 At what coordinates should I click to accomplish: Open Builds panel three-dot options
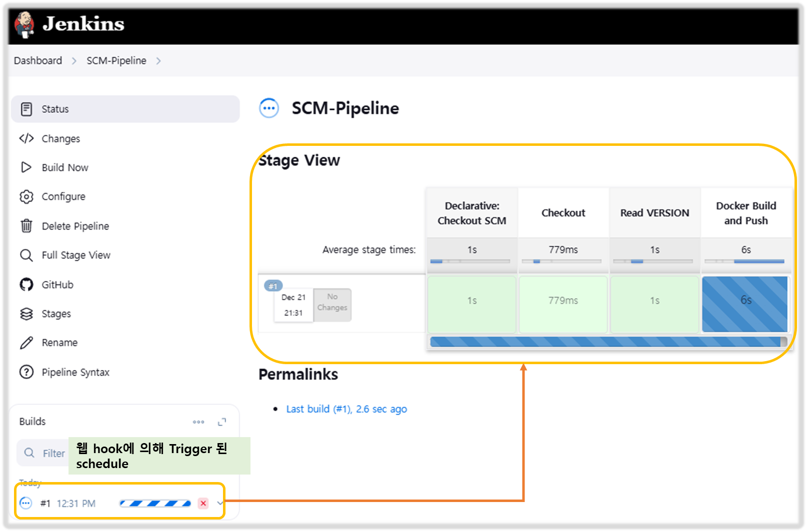(x=198, y=422)
